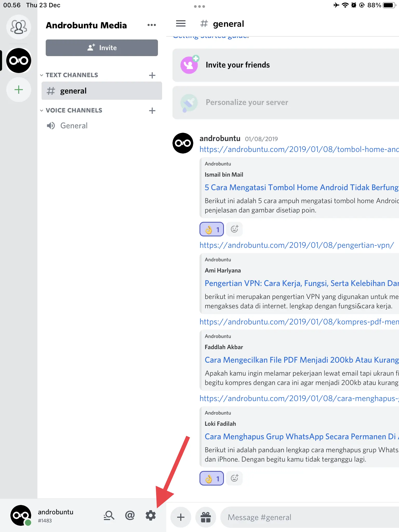Focus the Message #general input field
This screenshot has width=399, height=532.
click(x=310, y=517)
